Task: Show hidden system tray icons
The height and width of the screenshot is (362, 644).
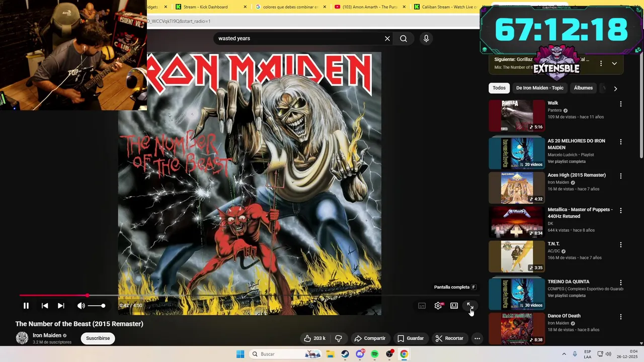Action: [564, 354]
